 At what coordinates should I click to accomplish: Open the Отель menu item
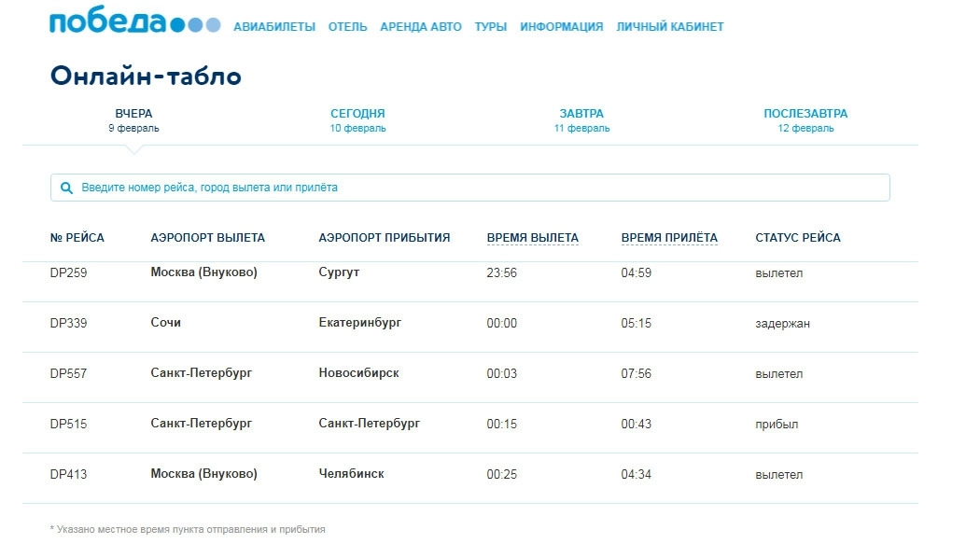[x=347, y=27]
